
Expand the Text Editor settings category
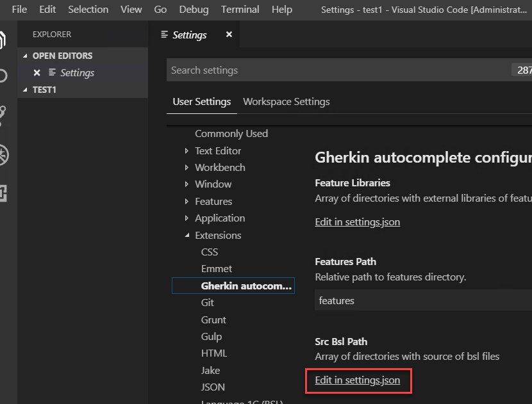point(187,151)
